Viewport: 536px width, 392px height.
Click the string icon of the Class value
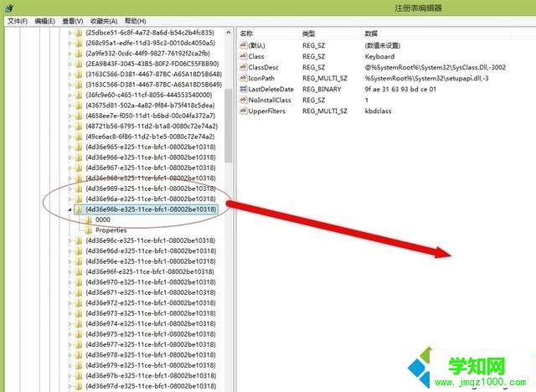244,56
